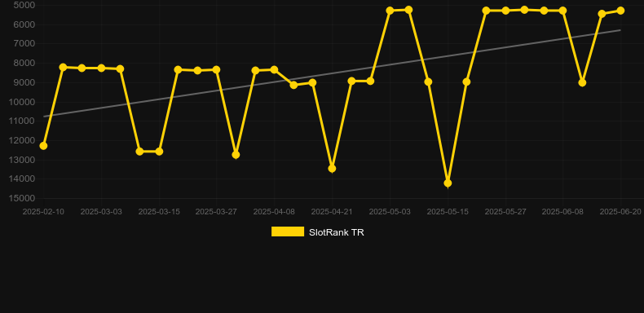Click the data point above 2025-05-03
Viewport: 644px width, 313px height.
(390, 11)
